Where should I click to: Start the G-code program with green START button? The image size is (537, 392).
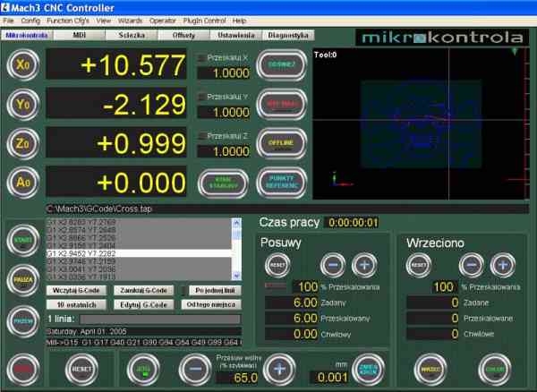(23, 241)
